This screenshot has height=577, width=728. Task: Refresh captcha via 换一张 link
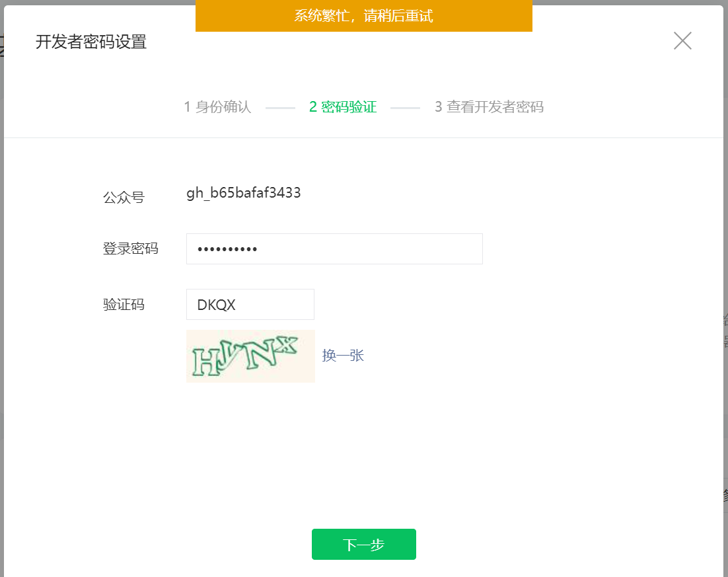click(343, 356)
